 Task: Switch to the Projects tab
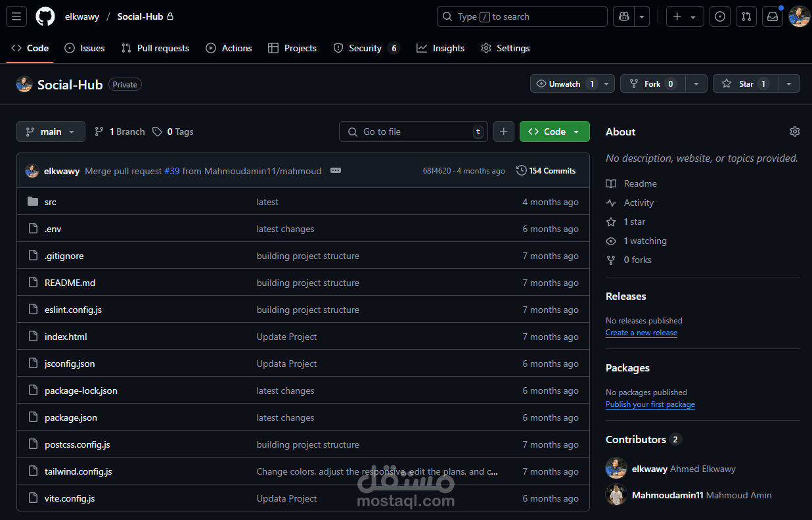(292, 48)
